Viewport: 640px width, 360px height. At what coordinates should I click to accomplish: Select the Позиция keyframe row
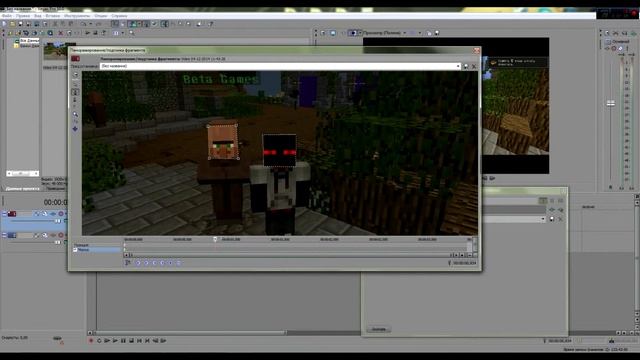pyautogui.click(x=97, y=245)
